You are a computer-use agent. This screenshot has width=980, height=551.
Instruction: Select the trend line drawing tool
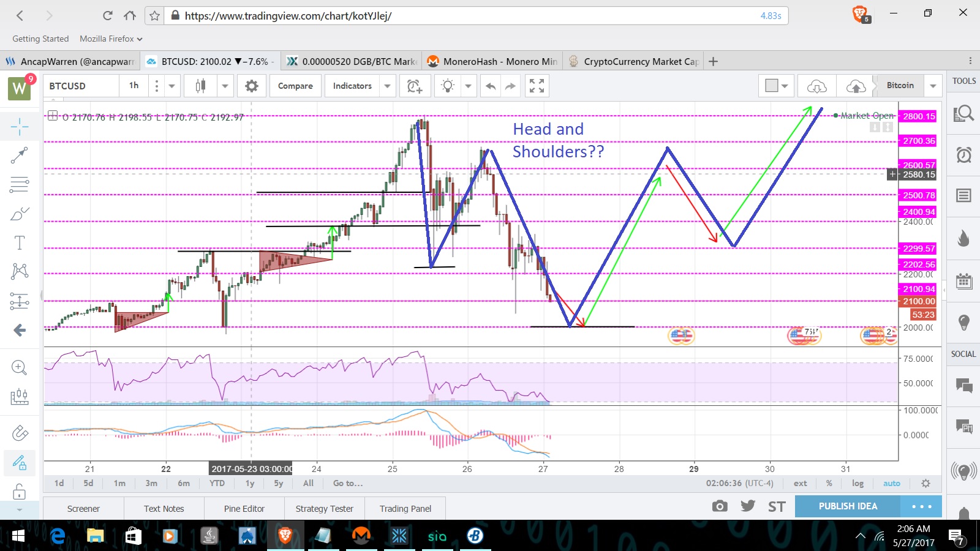coord(20,156)
